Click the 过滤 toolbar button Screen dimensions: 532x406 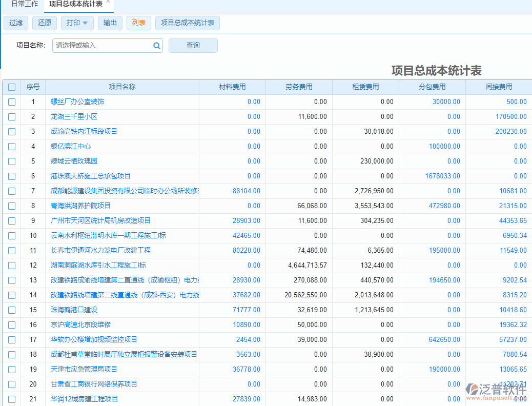click(x=16, y=23)
